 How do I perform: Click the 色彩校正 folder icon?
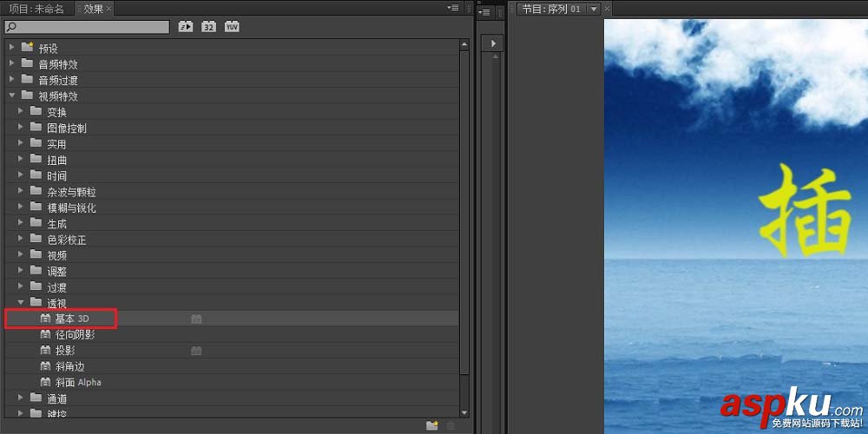36,240
